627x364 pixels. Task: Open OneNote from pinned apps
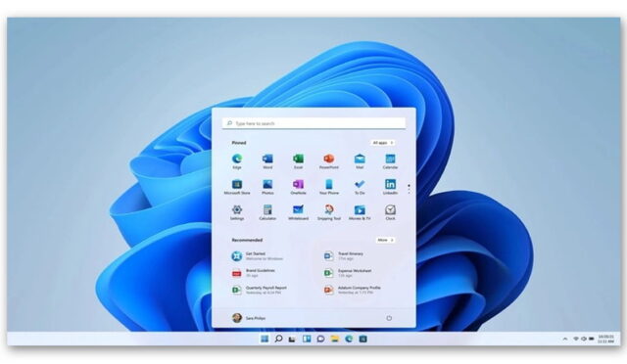(298, 187)
